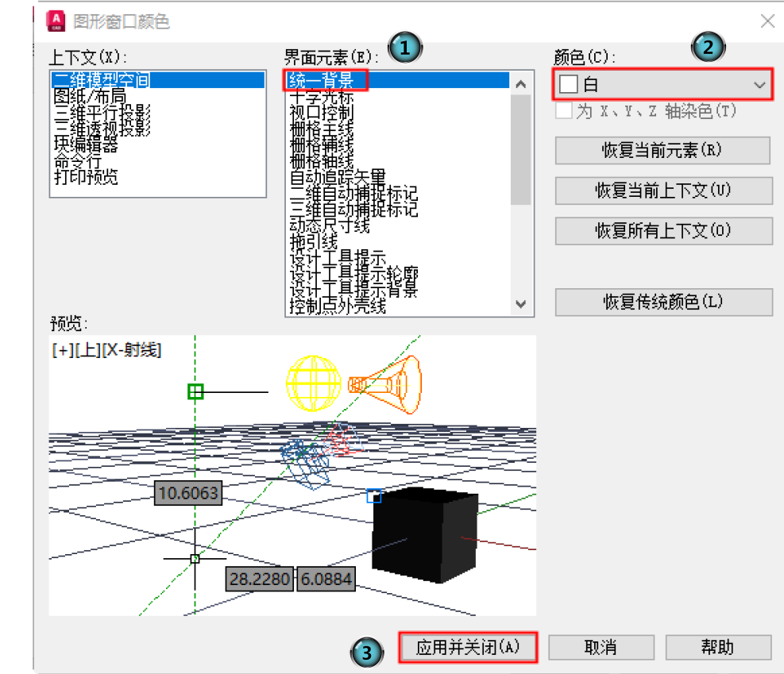Click the 应用并关闭(A) button
784x674 pixels.
468,647
